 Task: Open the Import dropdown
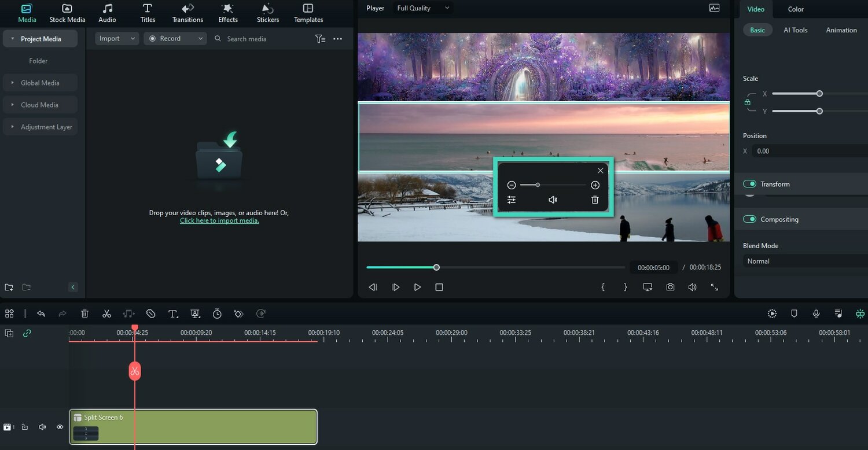tap(117, 38)
